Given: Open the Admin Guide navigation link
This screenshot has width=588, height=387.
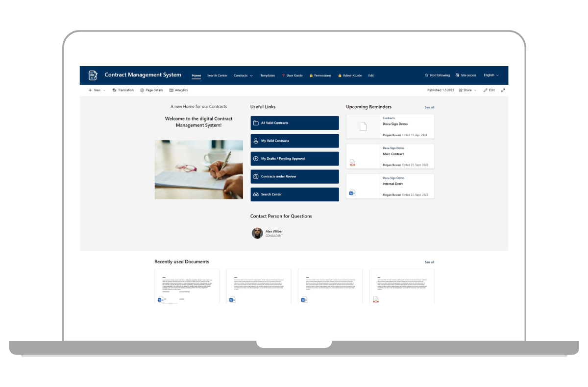Looking at the screenshot, I should [x=350, y=75].
